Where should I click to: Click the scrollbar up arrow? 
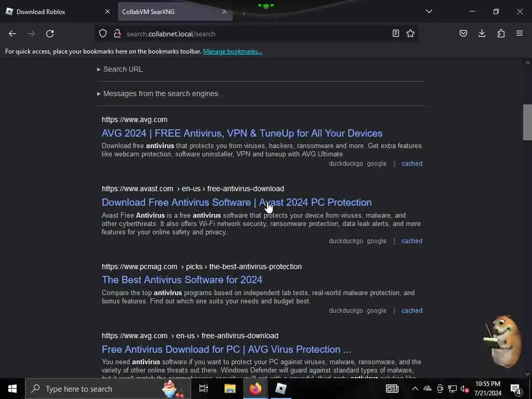527,63
